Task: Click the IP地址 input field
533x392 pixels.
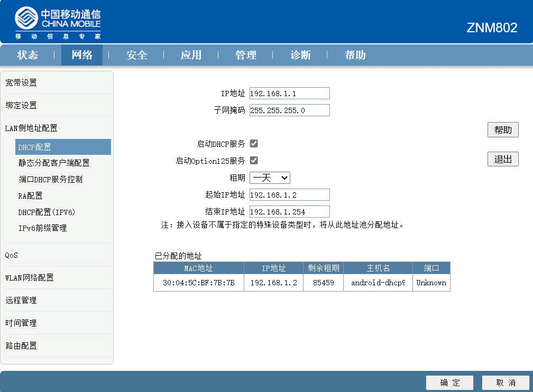Action: coord(289,94)
